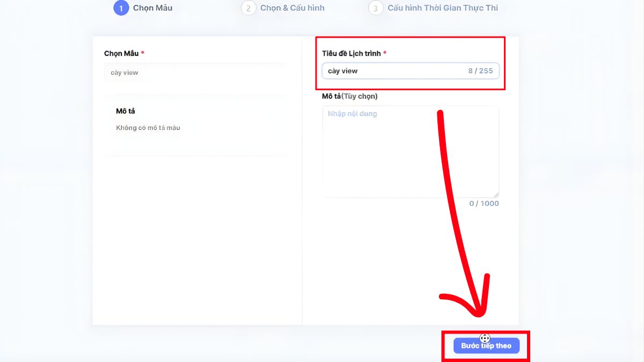Click the "Chọn Mẫu" label above the template field

pos(121,53)
